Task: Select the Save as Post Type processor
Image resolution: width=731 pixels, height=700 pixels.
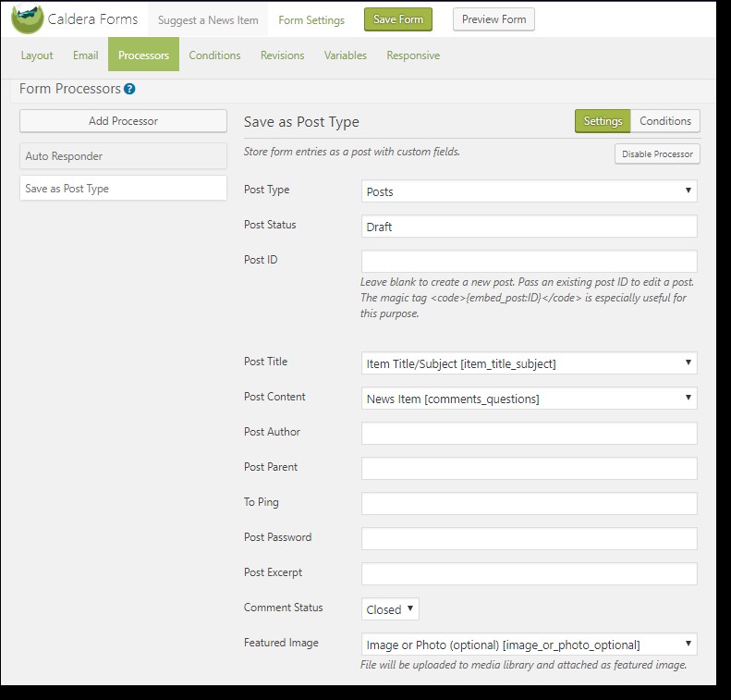Action: [x=123, y=188]
